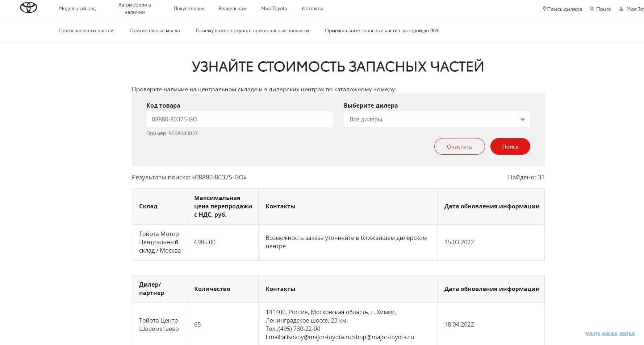Click the Код товара input field
This screenshot has width=644, height=345.
(x=239, y=119)
